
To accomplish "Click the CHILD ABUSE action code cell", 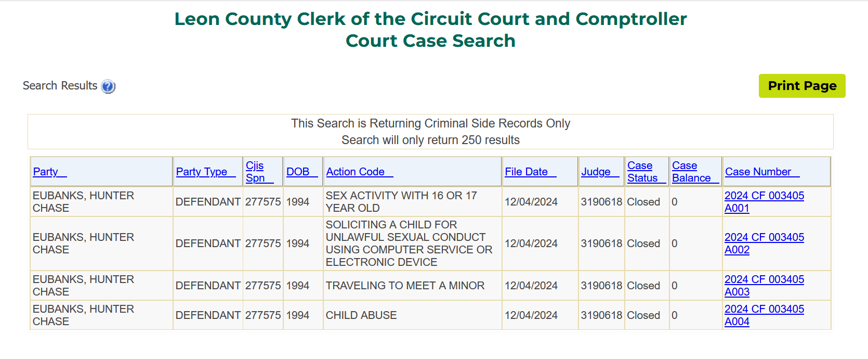I will 361,315.
